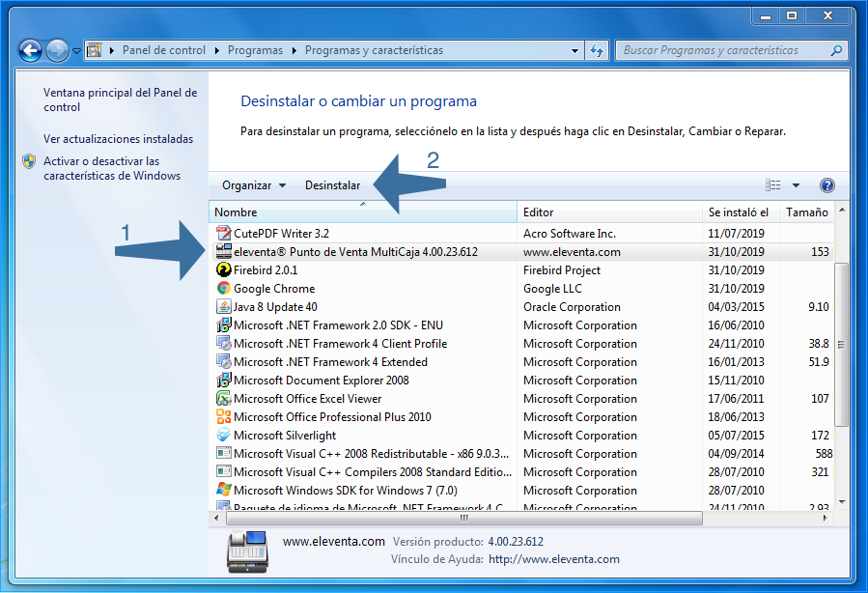Click Microsoft Office Excel Viewer icon
Viewport: 868px width, 593px height.
(x=224, y=398)
